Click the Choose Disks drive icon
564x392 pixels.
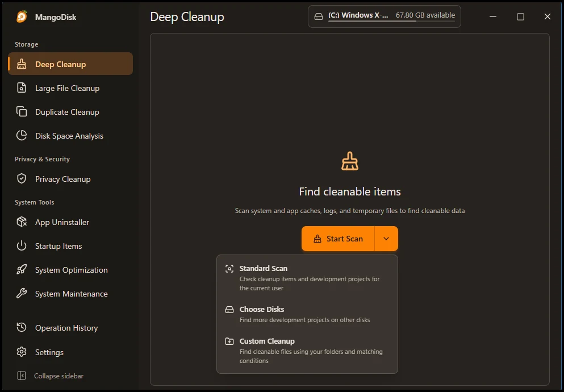click(229, 310)
